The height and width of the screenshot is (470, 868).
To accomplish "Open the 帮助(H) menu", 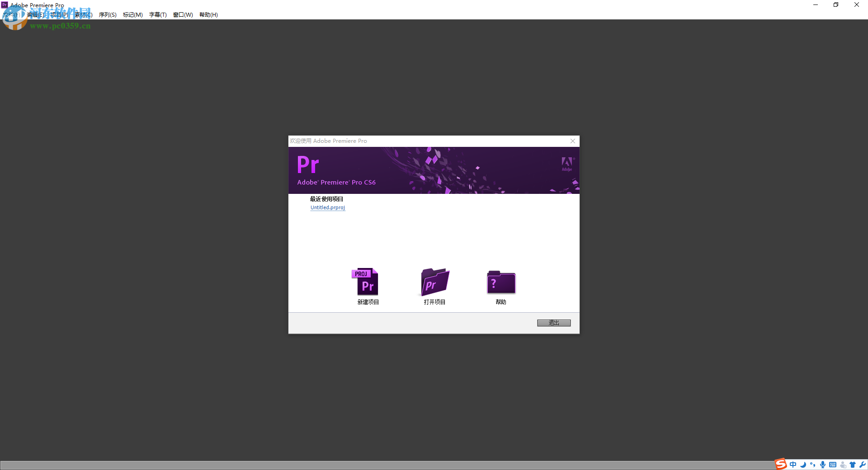I will pyautogui.click(x=208, y=14).
